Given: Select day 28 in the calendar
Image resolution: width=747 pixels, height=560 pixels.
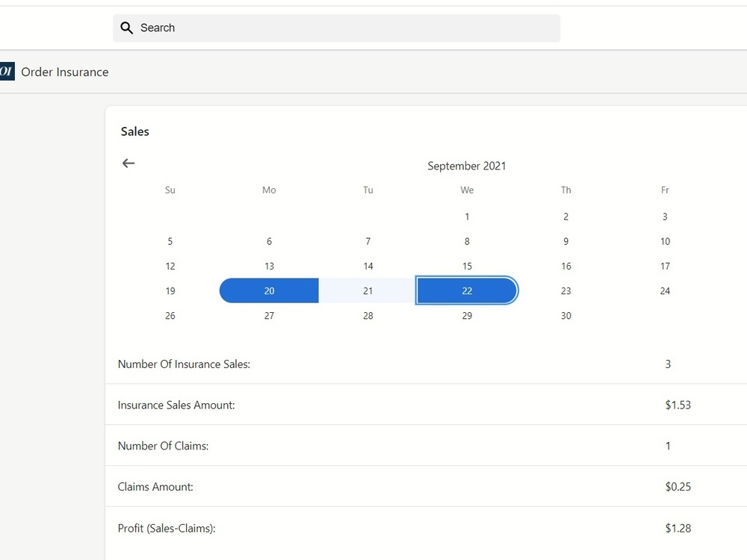Looking at the screenshot, I should tap(368, 316).
